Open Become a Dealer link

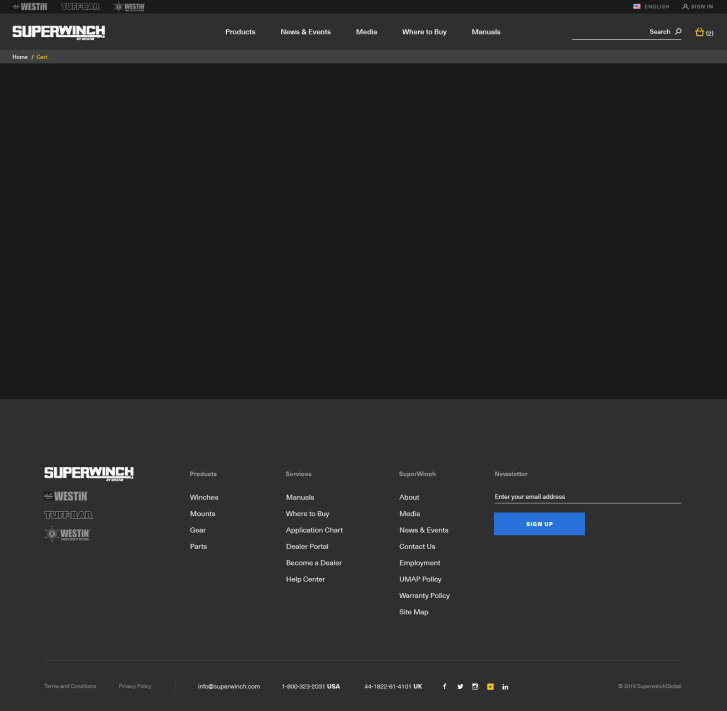[314, 563]
